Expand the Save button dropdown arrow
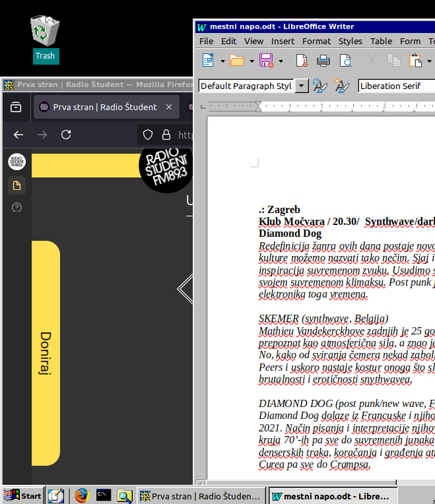 [281, 61]
